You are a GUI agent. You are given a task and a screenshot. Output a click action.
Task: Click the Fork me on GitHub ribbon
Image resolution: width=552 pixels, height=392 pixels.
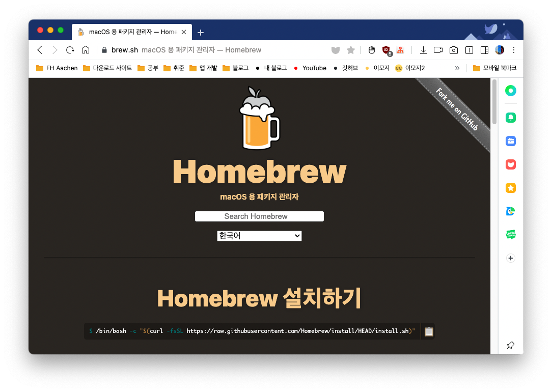pyautogui.click(x=457, y=109)
